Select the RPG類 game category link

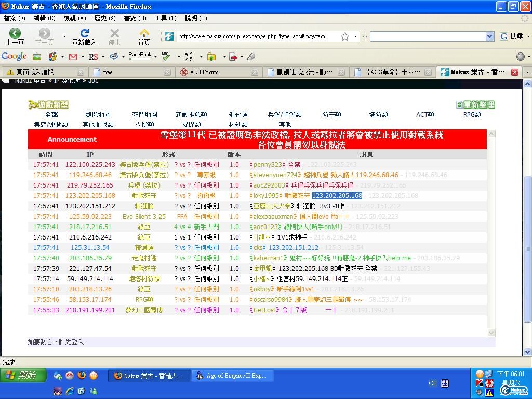[x=472, y=115]
